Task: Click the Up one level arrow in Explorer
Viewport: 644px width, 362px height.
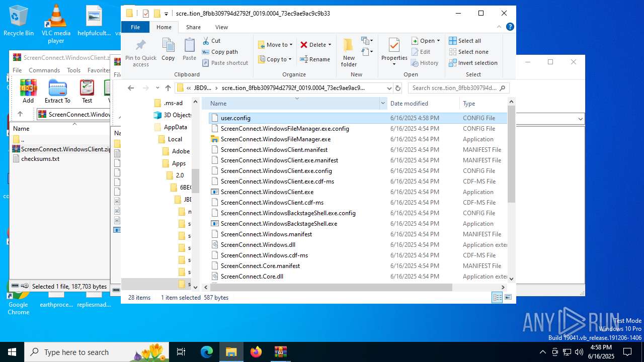Action: click(168, 88)
